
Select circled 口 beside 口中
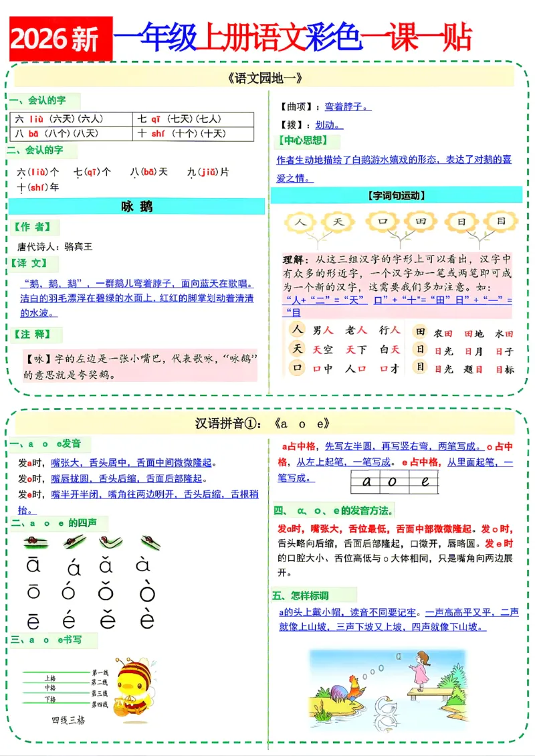[x=298, y=367]
